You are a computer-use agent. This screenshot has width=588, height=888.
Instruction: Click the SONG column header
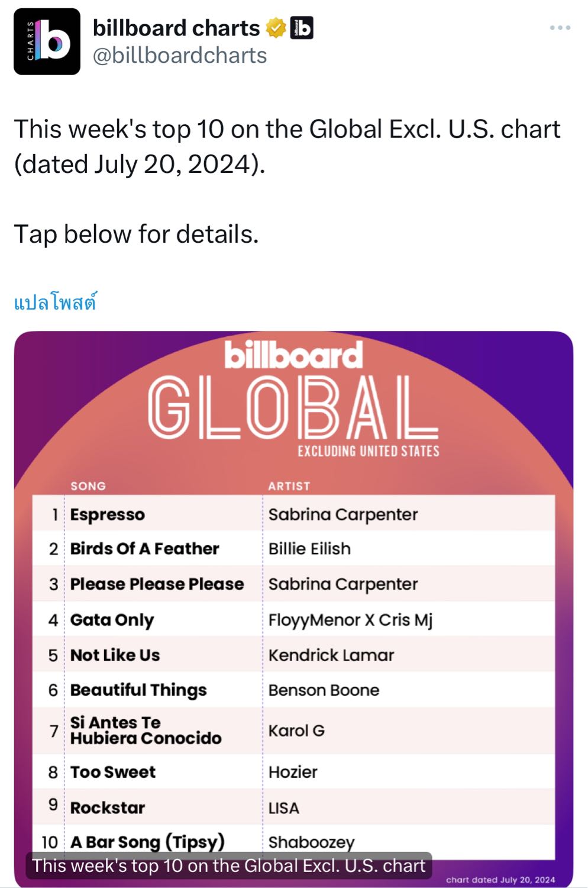click(88, 486)
